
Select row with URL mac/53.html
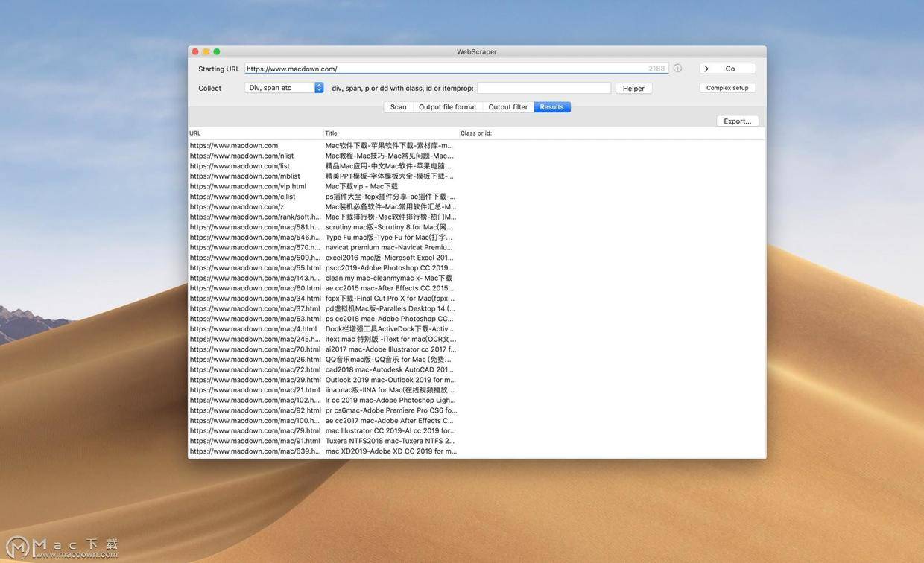tap(477, 319)
